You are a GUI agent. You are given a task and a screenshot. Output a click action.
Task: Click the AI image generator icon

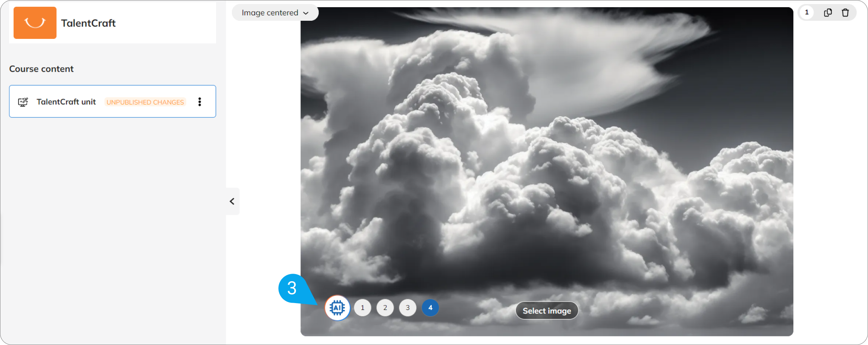(337, 308)
